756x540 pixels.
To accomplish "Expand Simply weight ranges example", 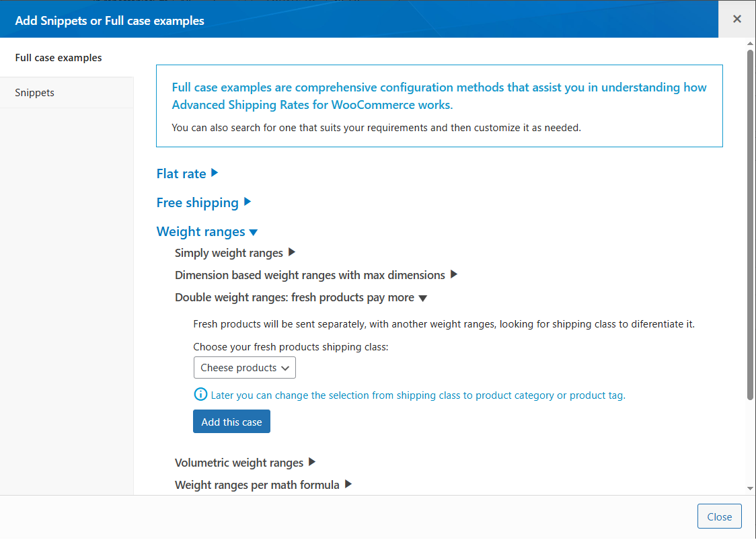I will click(292, 253).
